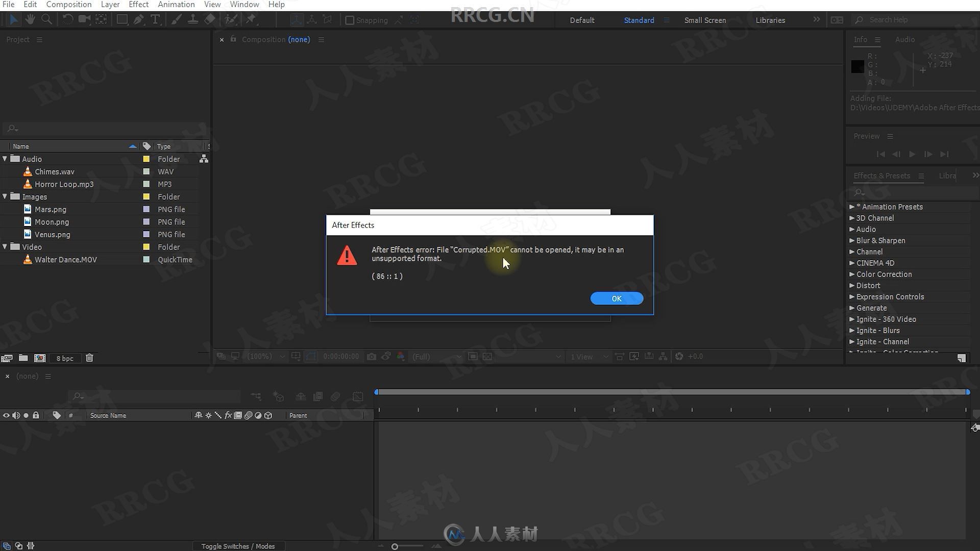Select the Hand tool
Screen dimensions: 980x551
pos(30,19)
